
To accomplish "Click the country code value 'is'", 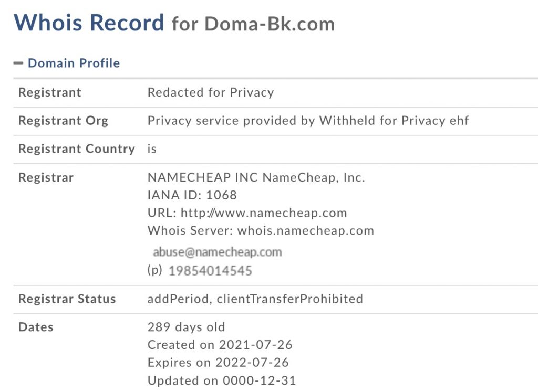I will [x=152, y=149].
